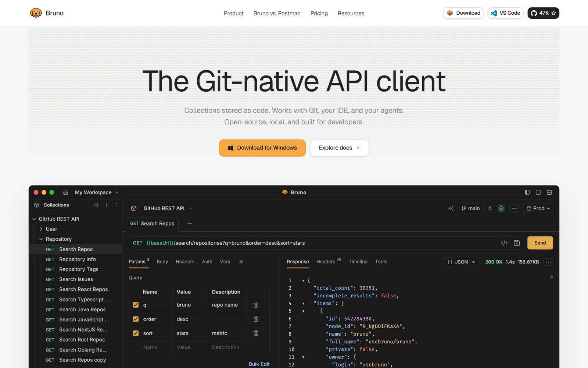Image resolution: width=588 pixels, height=368 pixels.
Task: Open the Prod environment dropdown
Action: 538,208
